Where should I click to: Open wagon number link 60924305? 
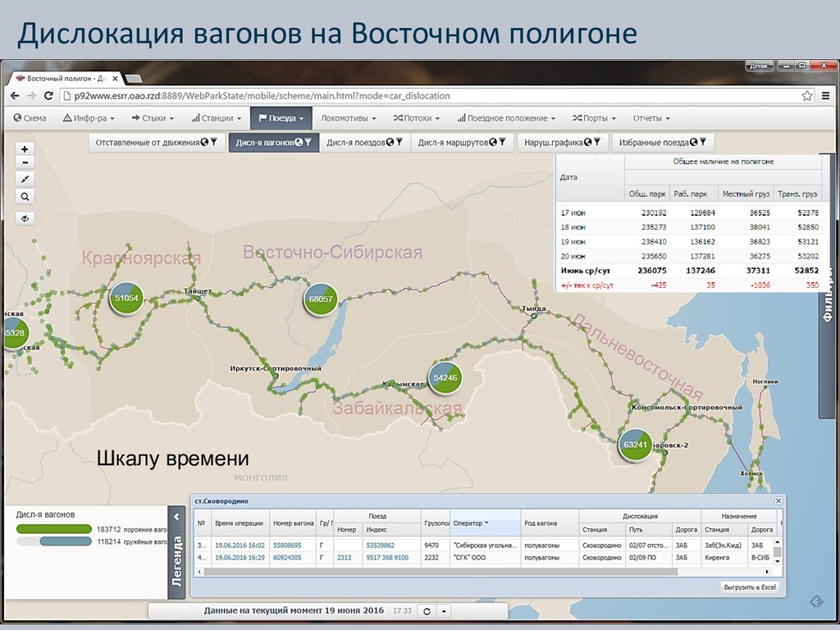287,558
